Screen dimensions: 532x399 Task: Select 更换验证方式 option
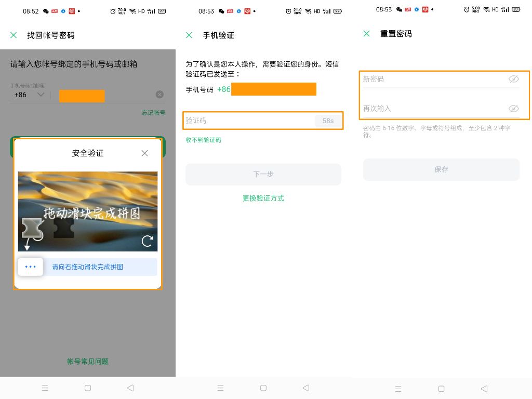(x=263, y=198)
